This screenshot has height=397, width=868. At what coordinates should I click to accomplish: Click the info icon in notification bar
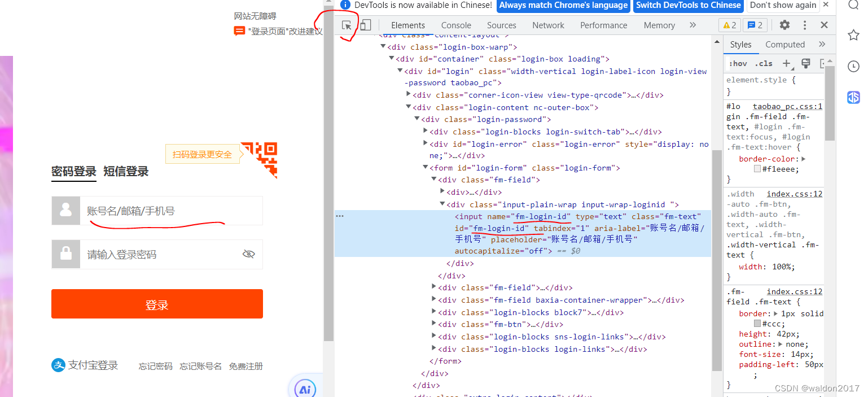(x=347, y=5)
